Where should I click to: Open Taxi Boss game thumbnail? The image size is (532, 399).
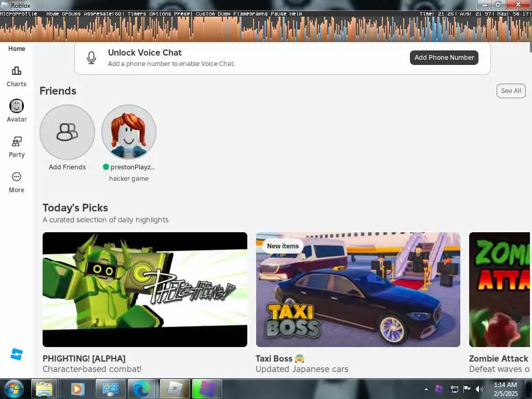click(x=358, y=289)
